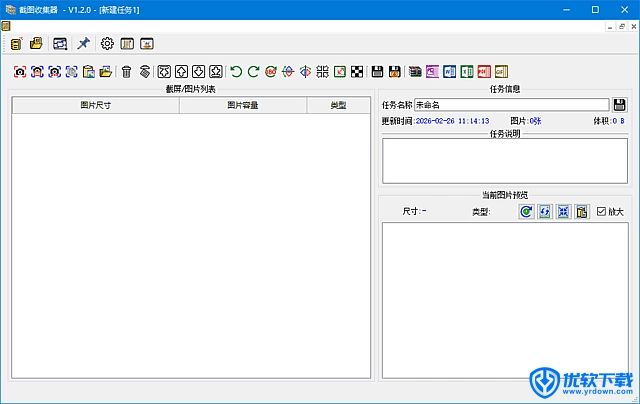Click the new task icon in top toolbar

coord(17,44)
